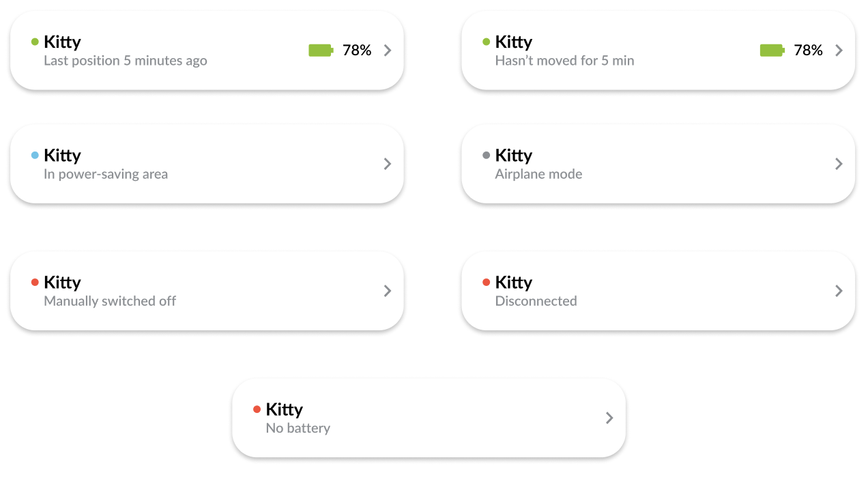This screenshot has height=490, width=868.
Task: Click green status dot on Hasn't moved card
Action: point(486,42)
